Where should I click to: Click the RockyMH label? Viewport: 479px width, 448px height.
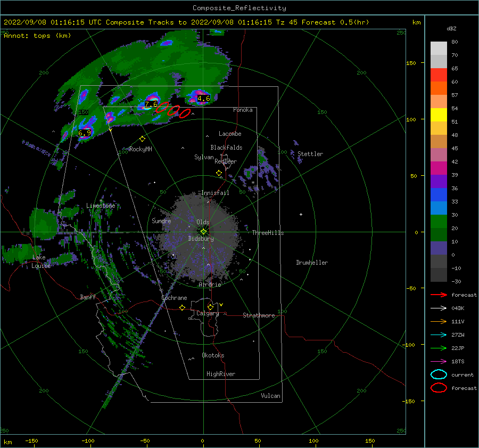(141, 149)
